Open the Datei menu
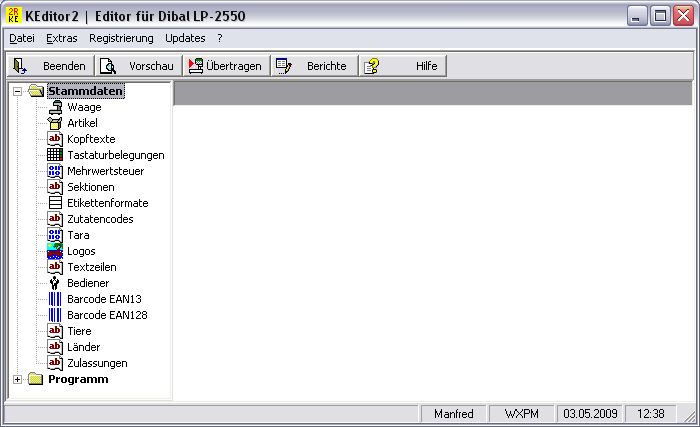This screenshot has height=427, width=700. tap(21, 38)
